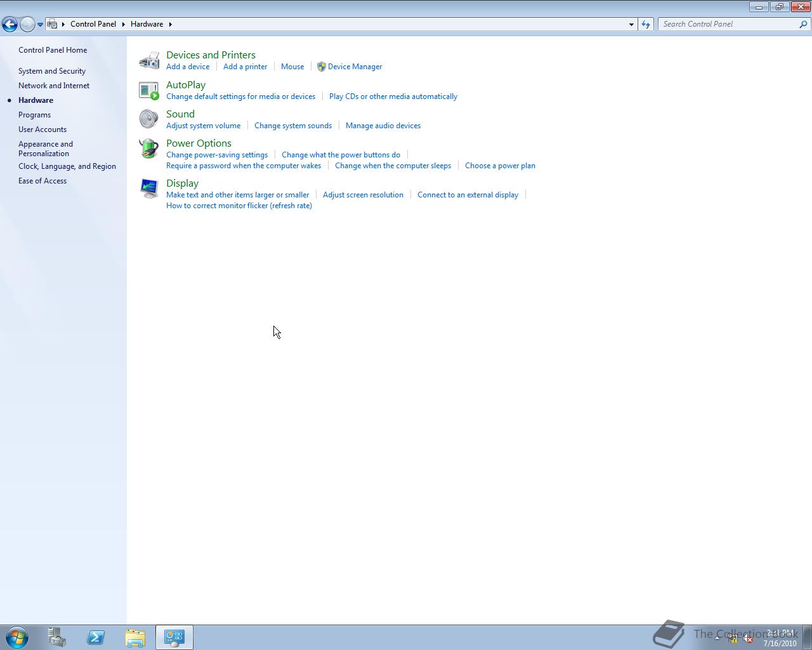Click Change what the power buttons do
Viewport: 812px width, 650px height.
click(341, 155)
